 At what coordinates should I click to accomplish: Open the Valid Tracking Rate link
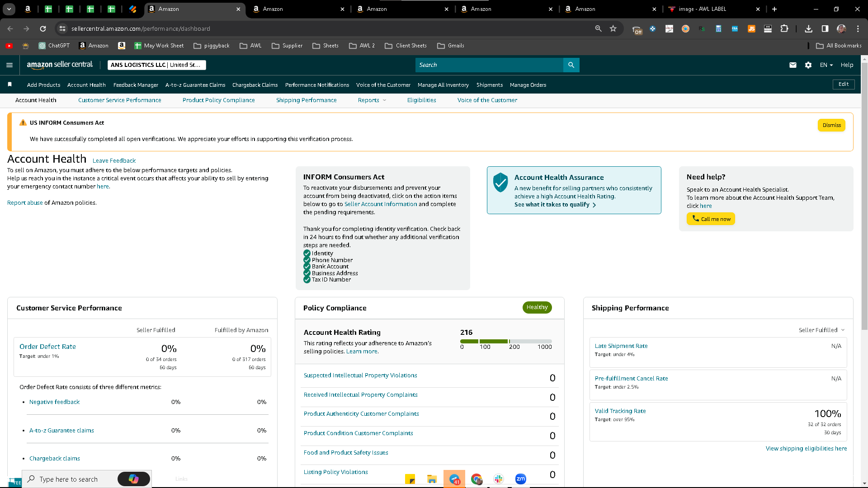[x=620, y=411]
